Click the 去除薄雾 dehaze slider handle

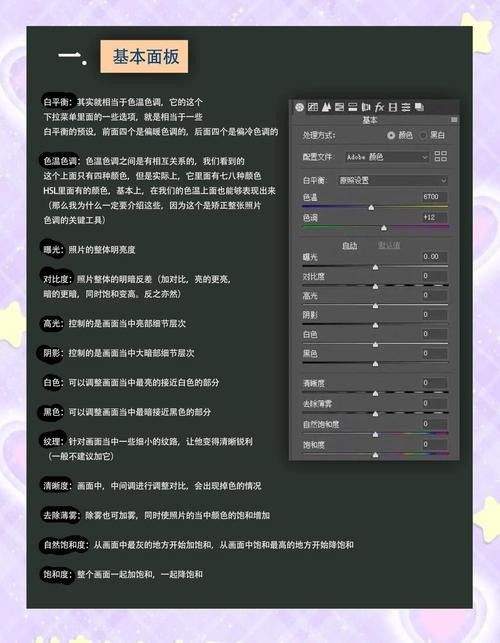point(375,414)
